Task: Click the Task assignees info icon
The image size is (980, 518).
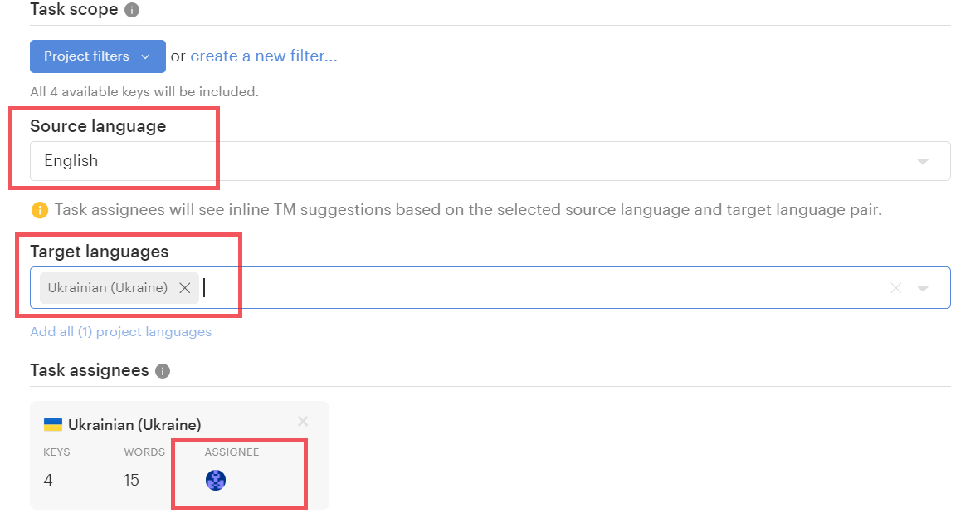Action: (163, 371)
